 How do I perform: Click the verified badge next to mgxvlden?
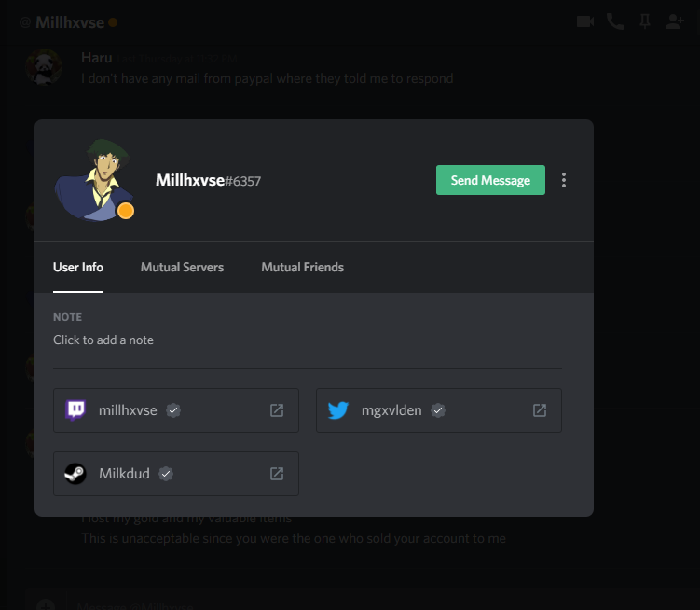[438, 410]
